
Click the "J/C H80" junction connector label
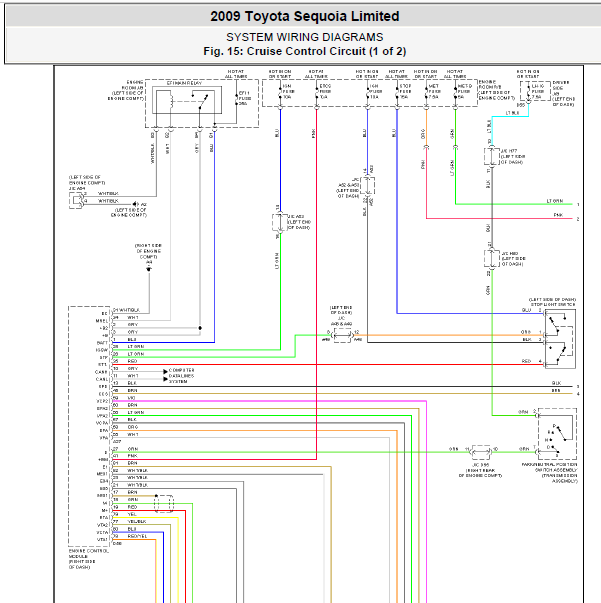513,259
